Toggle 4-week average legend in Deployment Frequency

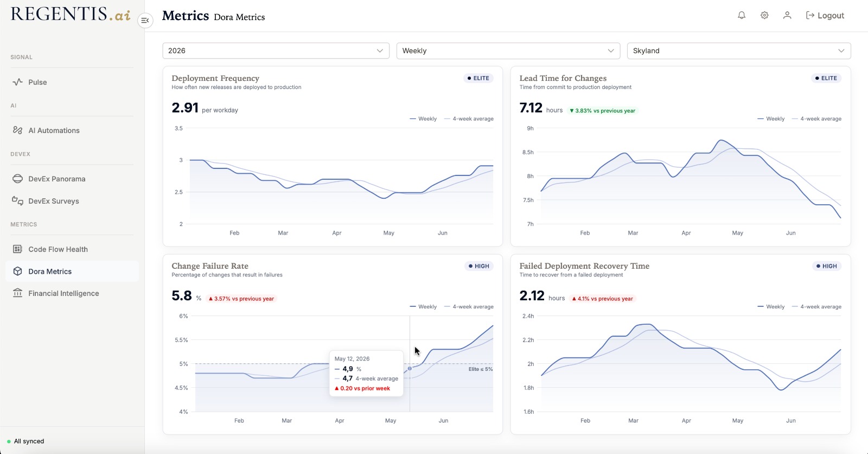click(469, 119)
